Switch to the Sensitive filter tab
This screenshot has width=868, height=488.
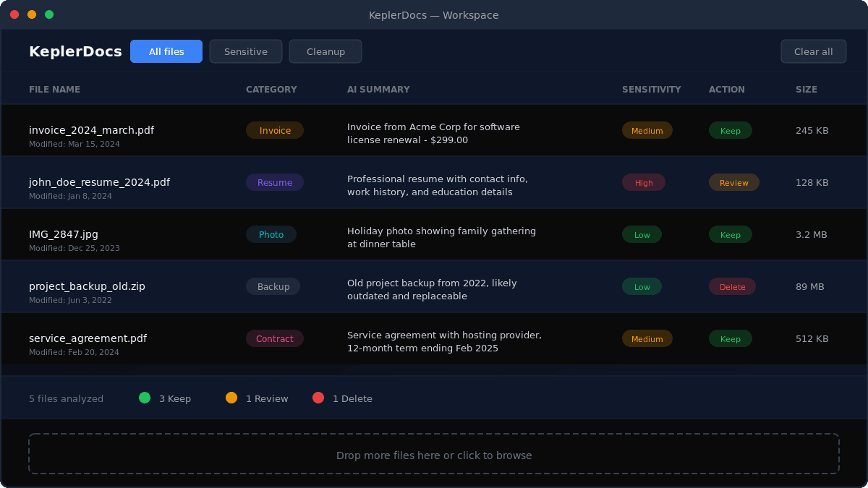pos(246,51)
